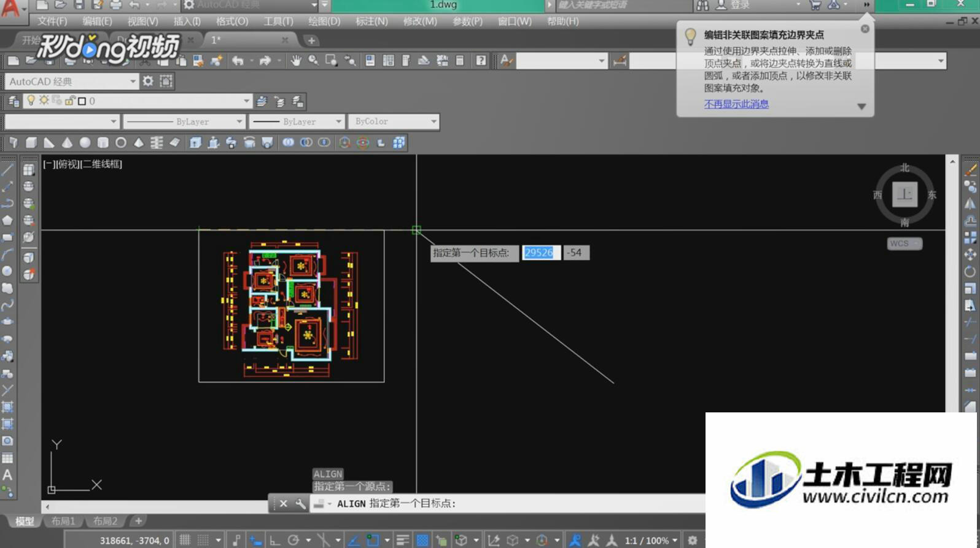Screen dimensions: 980x548
Task: Switch to the 布局1 layout tab
Action: point(63,521)
